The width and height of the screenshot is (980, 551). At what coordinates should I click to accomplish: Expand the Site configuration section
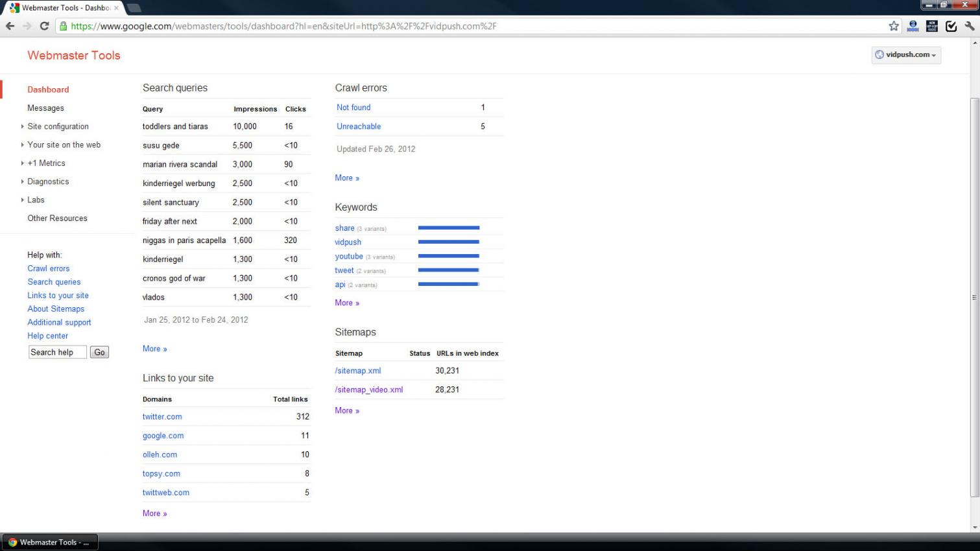58,126
